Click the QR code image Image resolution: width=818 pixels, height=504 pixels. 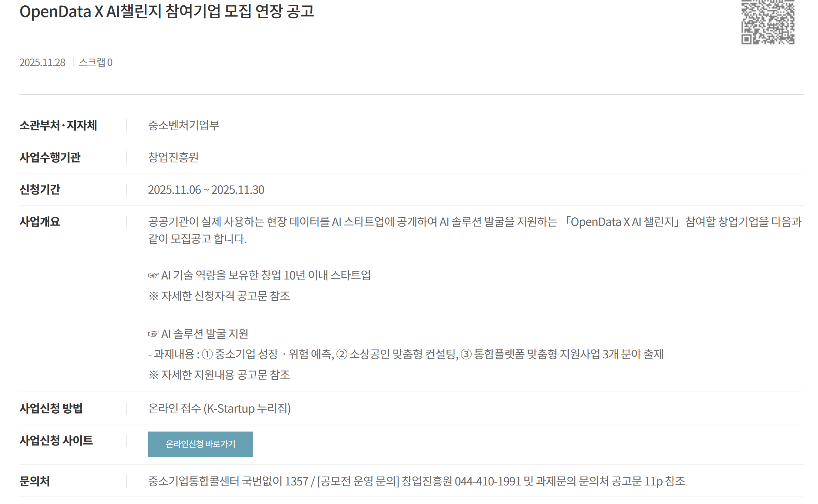[768, 22]
